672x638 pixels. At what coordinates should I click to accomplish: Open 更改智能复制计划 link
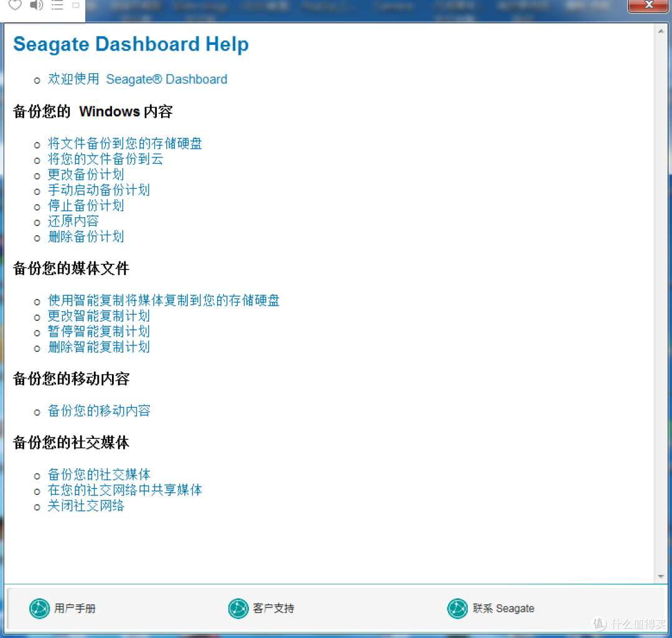[98, 316]
